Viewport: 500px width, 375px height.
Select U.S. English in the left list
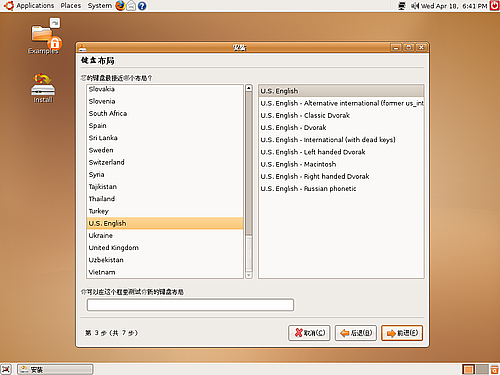[x=165, y=223]
